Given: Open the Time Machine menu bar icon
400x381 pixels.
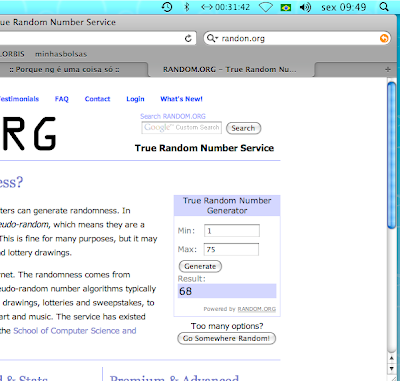Looking at the screenshot, I should (x=167, y=7).
